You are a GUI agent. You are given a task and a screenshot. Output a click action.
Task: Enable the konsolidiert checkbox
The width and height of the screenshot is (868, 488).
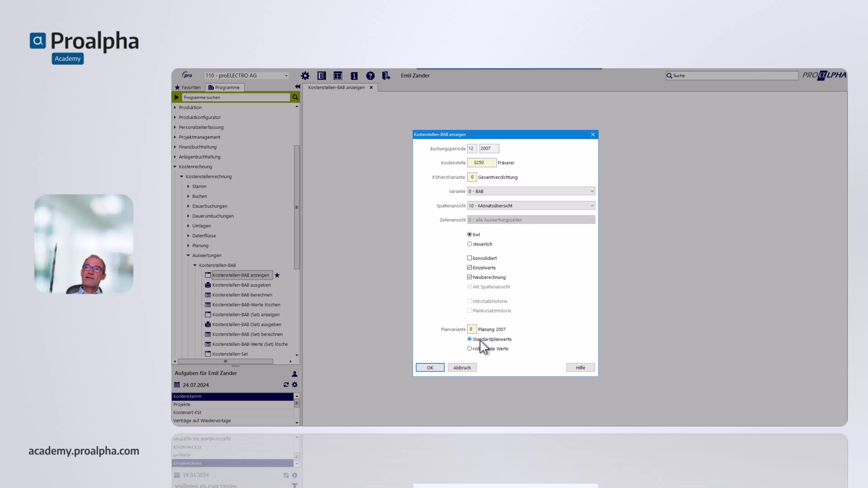(469, 258)
